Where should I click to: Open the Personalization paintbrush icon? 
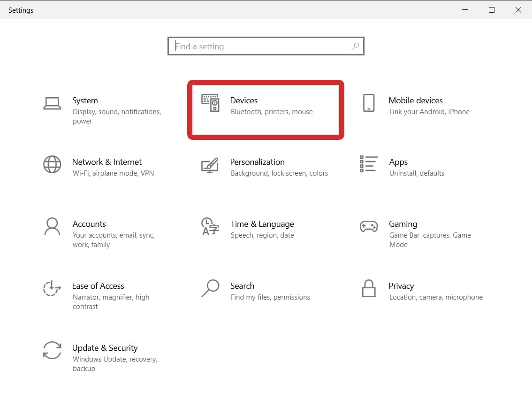pos(210,165)
